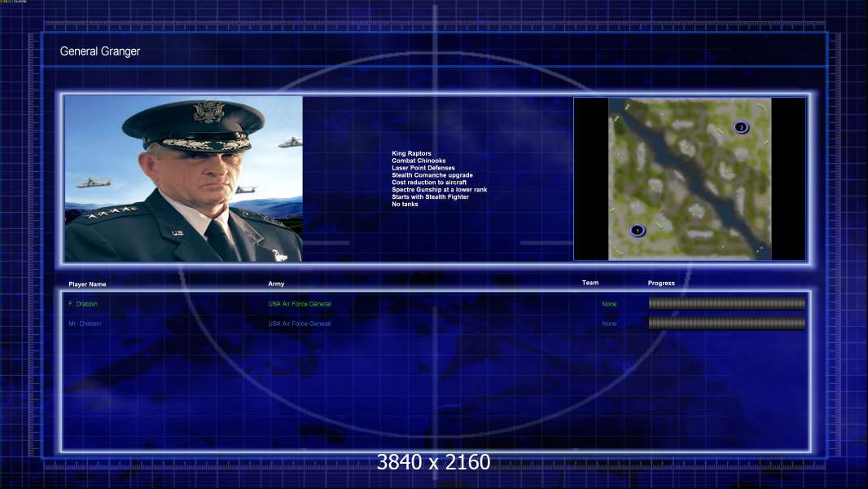The height and width of the screenshot is (489, 868).
Task: Click the "Combat Chinooks" feature line
Action: click(419, 161)
